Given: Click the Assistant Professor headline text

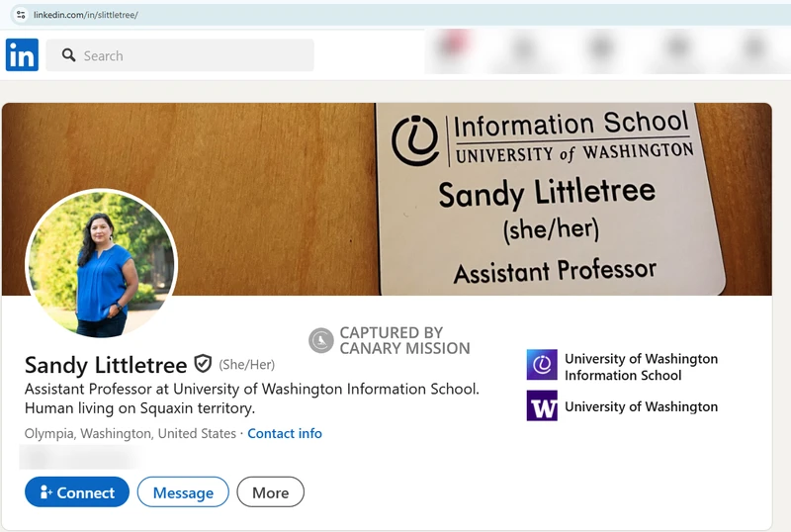Looking at the screenshot, I should (252, 389).
